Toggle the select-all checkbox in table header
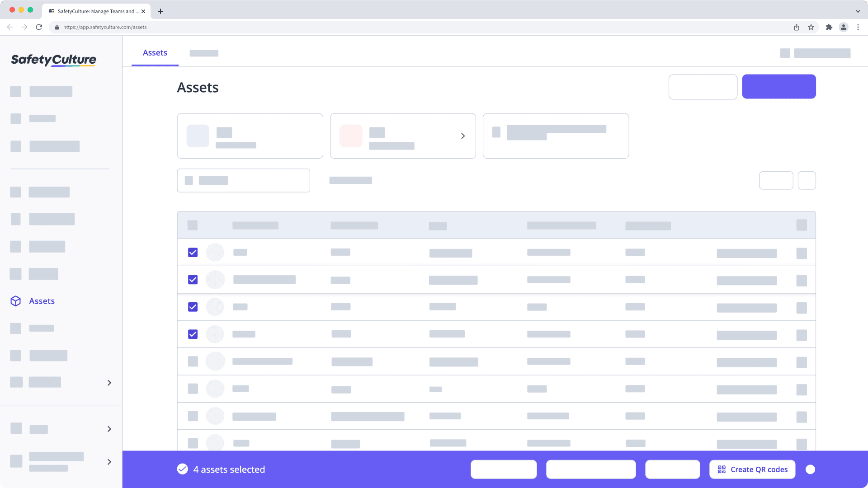The width and height of the screenshot is (868, 488). pos(193,225)
